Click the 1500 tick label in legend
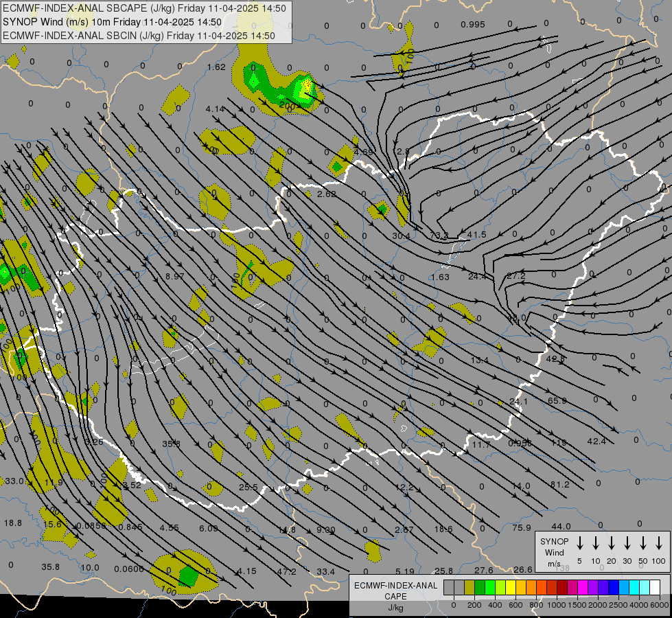The height and width of the screenshot is (618, 672). click(x=577, y=605)
